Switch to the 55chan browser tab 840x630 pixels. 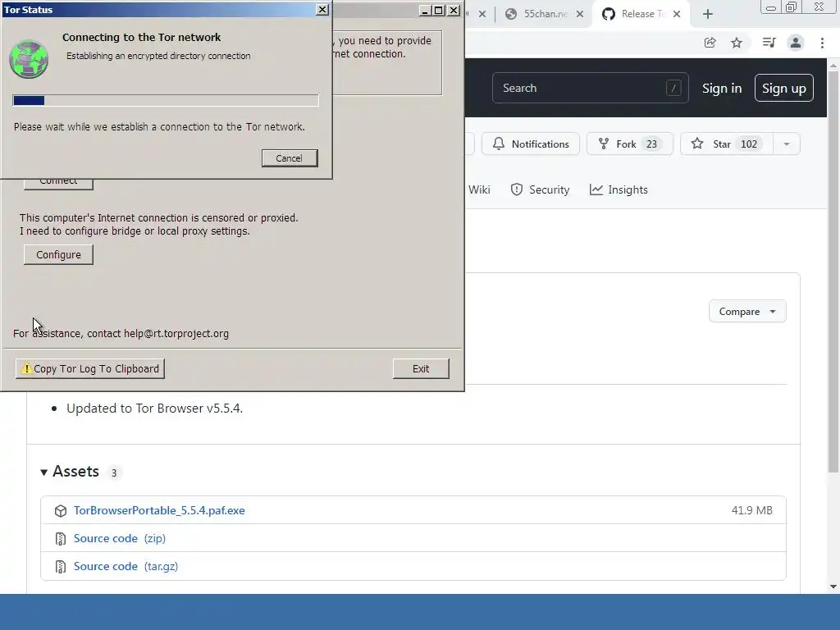coord(545,14)
